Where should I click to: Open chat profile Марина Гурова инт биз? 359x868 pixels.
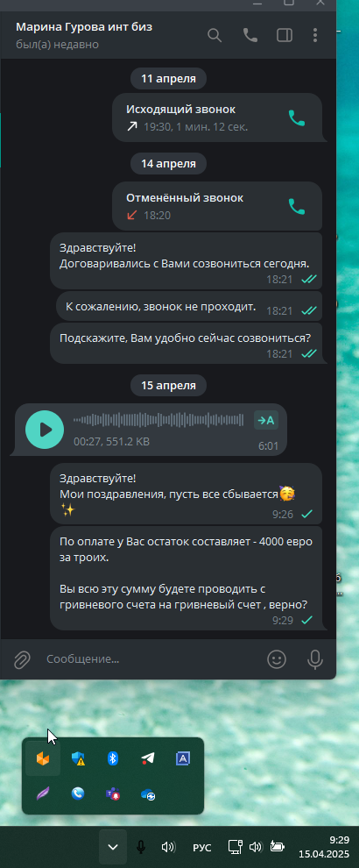[x=84, y=26]
